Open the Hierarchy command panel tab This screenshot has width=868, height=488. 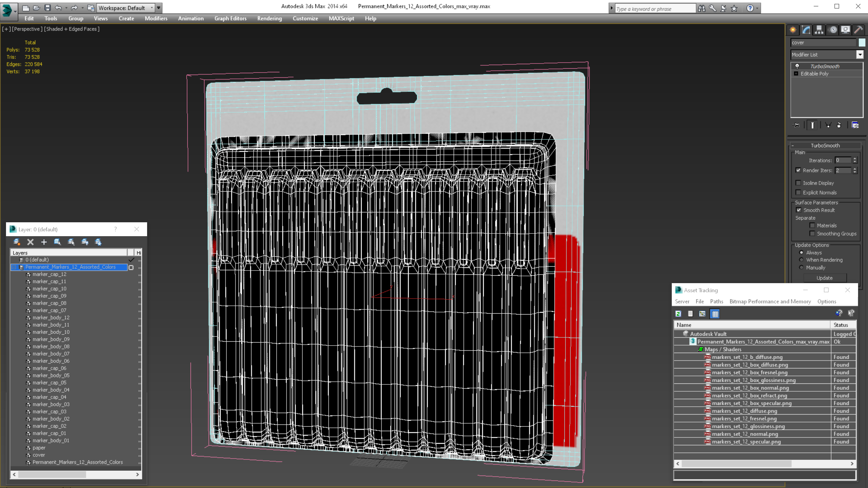point(819,30)
